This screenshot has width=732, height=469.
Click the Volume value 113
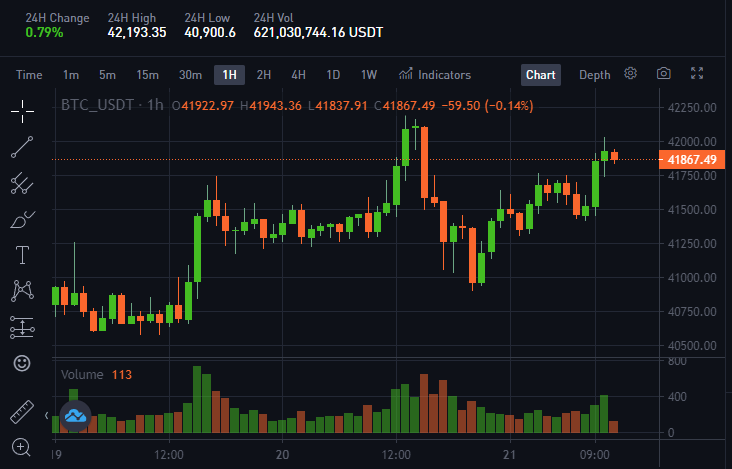(x=122, y=374)
